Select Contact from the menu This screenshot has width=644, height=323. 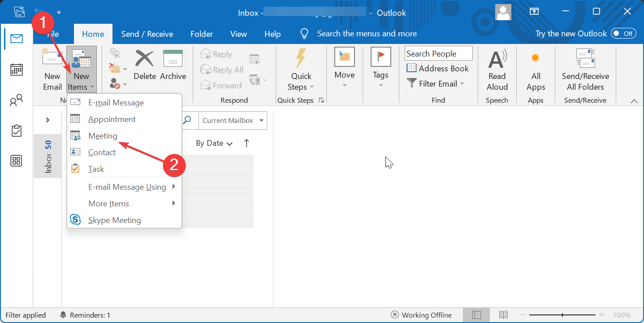click(x=124, y=153)
